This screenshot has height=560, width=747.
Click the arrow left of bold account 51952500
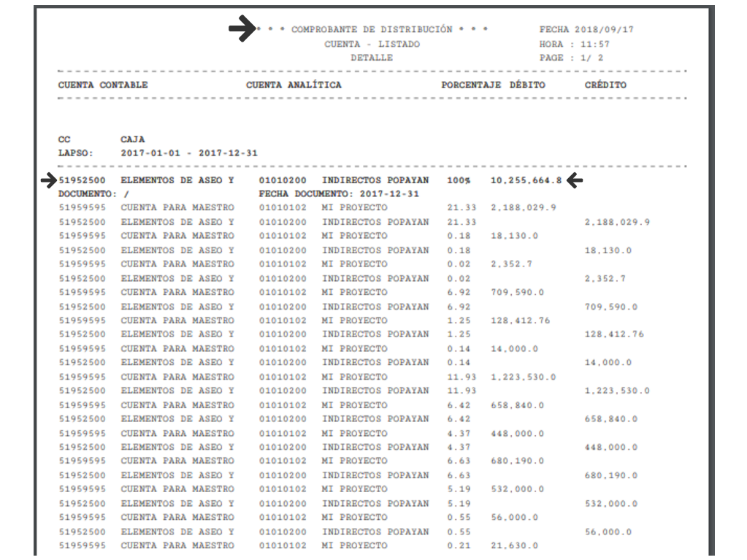[48, 180]
